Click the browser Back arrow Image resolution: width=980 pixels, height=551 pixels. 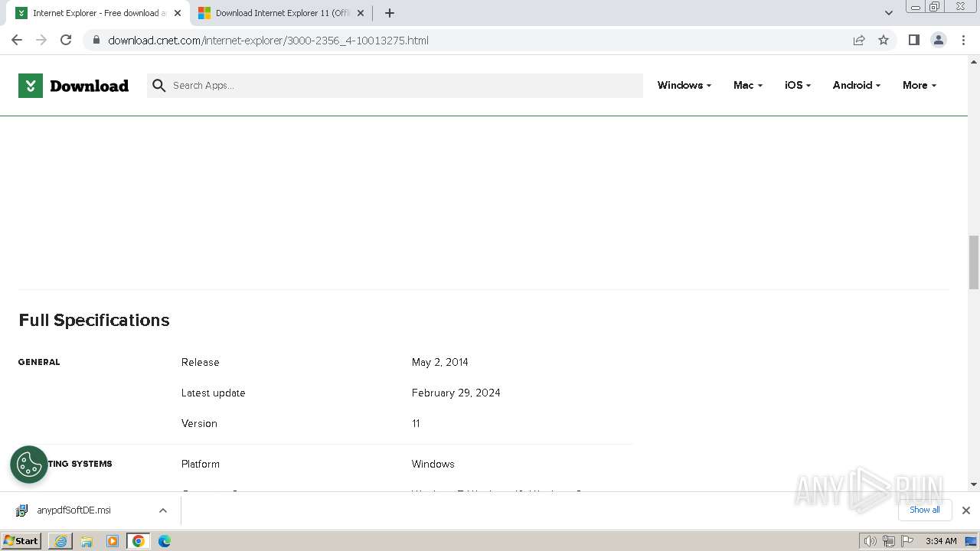[x=17, y=40]
